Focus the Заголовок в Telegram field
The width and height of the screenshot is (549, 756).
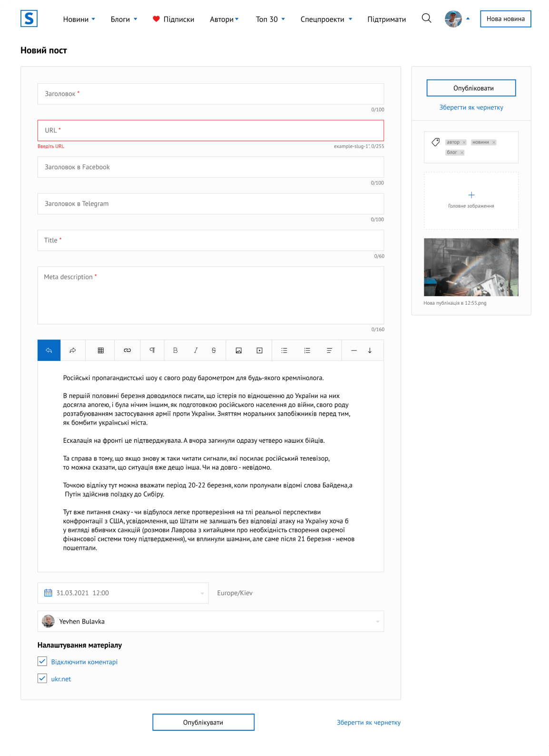pyautogui.click(x=211, y=204)
